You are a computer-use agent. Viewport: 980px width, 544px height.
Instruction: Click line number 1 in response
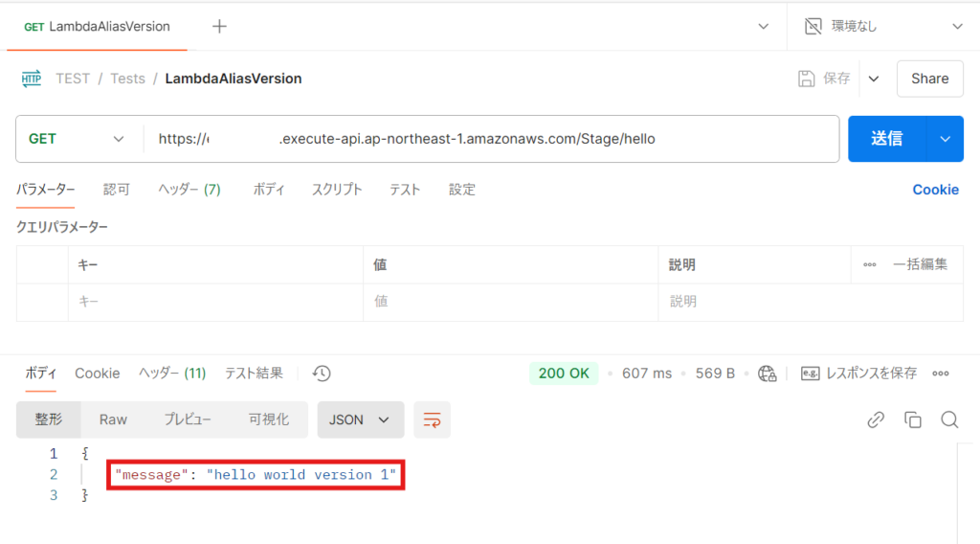pos(54,453)
